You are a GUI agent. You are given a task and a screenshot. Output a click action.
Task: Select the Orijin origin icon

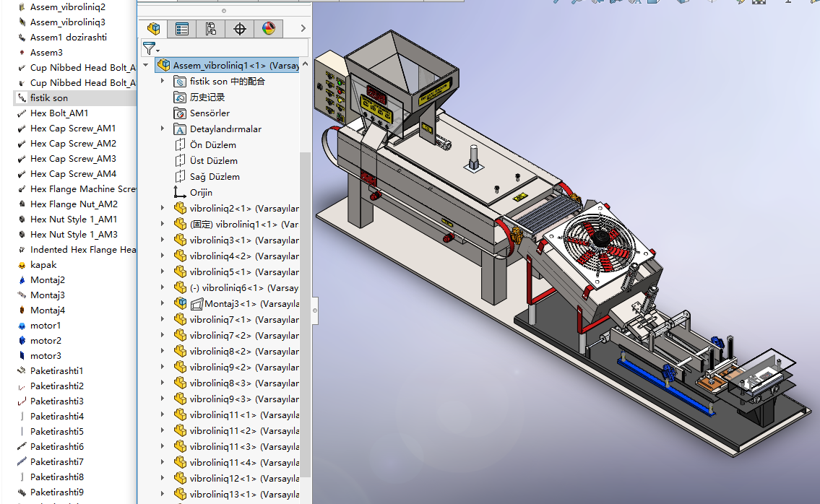coord(180,193)
